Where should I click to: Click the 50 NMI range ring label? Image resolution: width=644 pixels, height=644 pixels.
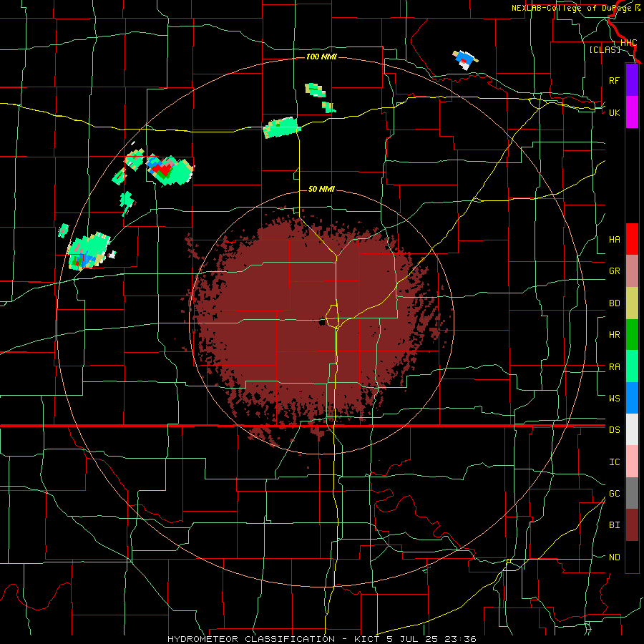(x=321, y=189)
